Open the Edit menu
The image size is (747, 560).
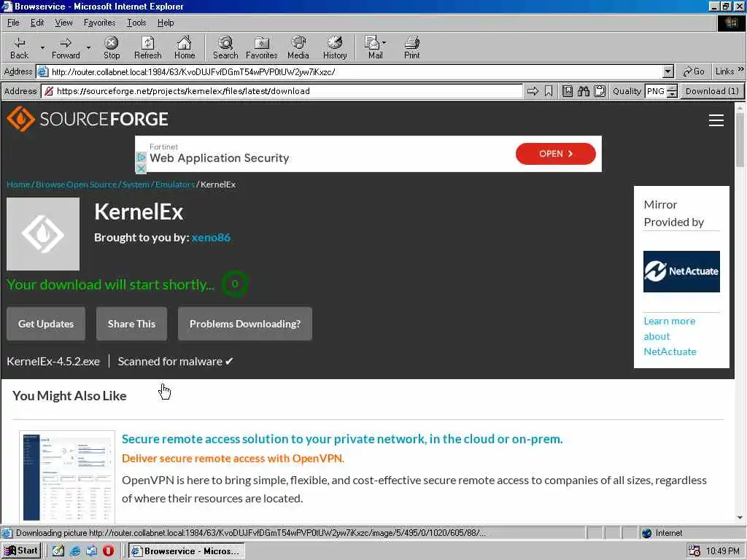click(x=37, y=23)
